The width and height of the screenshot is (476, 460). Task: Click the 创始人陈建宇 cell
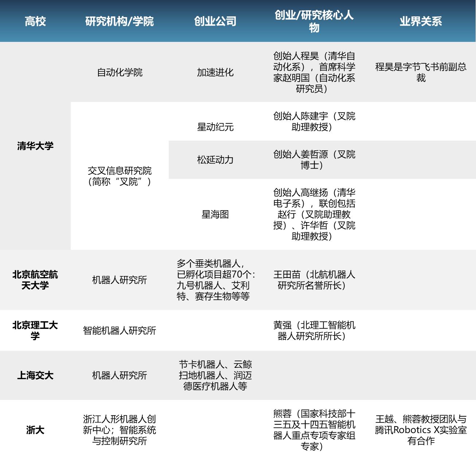pyautogui.click(x=314, y=121)
